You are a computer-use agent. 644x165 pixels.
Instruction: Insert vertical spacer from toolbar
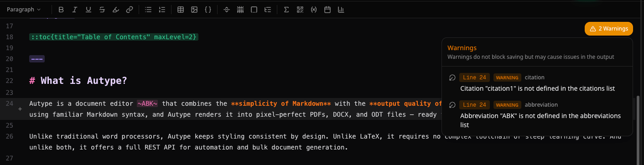coord(227,9)
